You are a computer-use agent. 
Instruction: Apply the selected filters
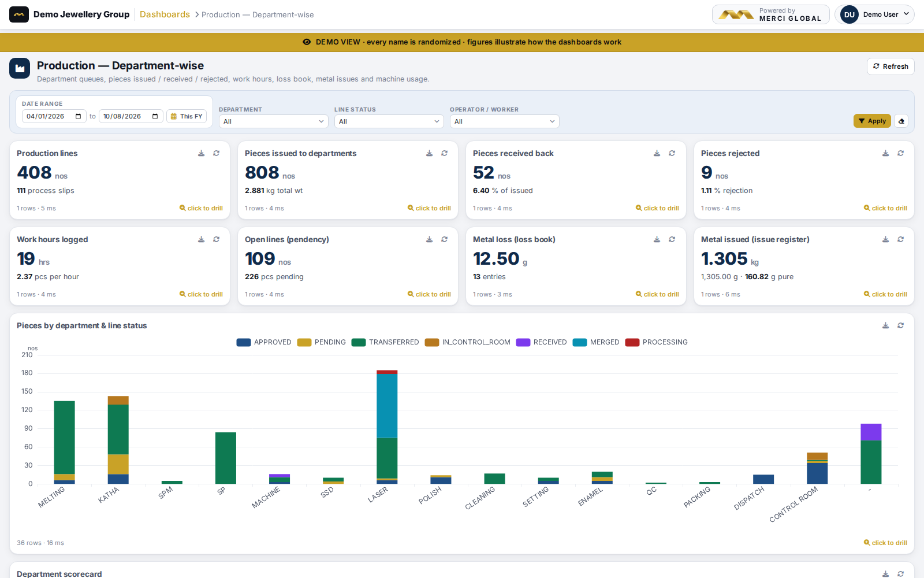pos(872,121)
